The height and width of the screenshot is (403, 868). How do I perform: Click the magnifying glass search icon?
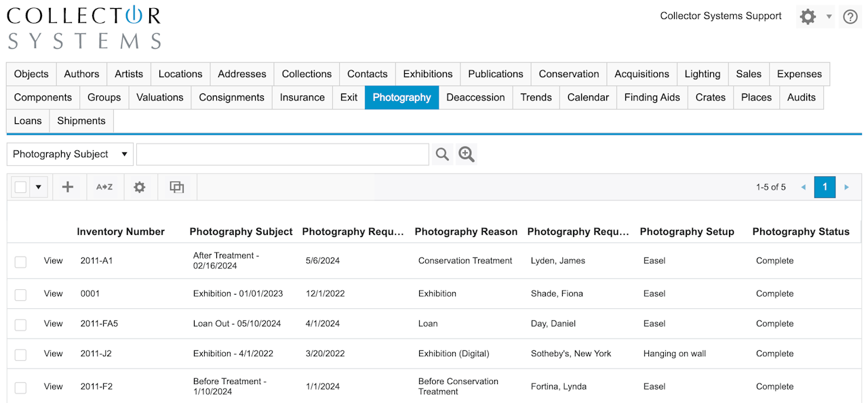point(442,154)
